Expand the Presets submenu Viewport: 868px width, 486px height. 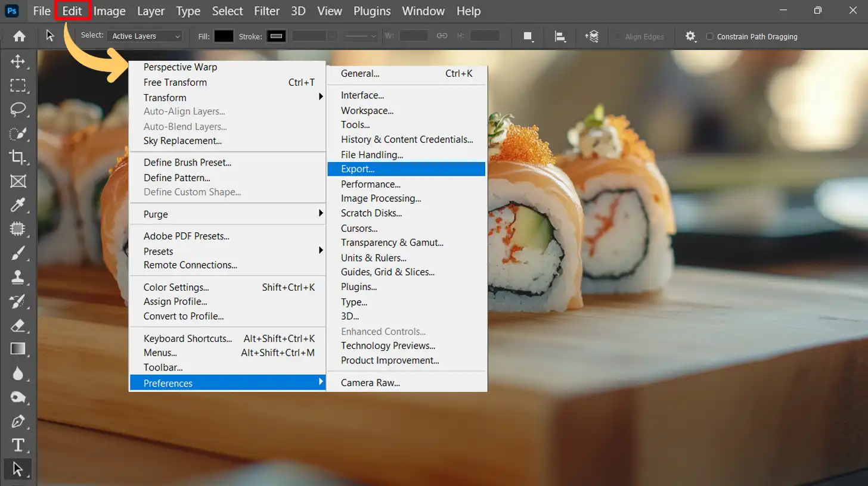[228, 251]
